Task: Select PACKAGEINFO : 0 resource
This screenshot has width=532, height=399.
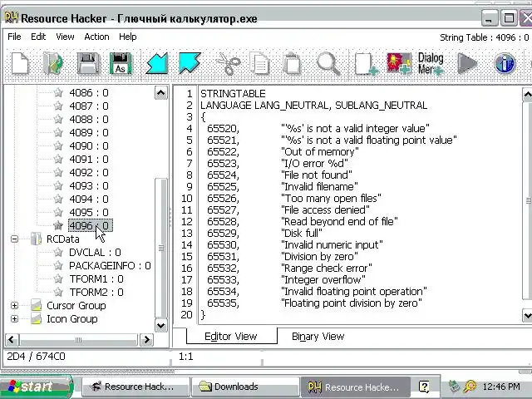Action: point(110,265)
